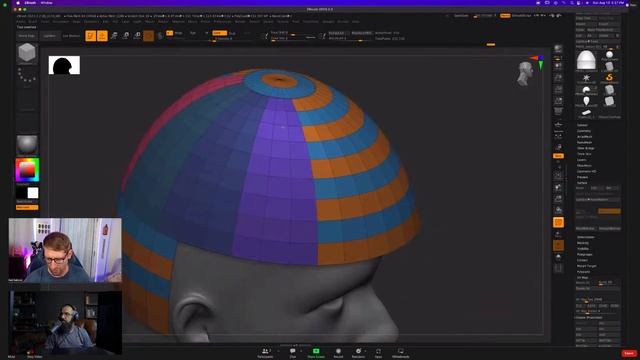Open Zoom Reactions
The width and height of the screenshot is (640, 360).
tap(358, 353)
